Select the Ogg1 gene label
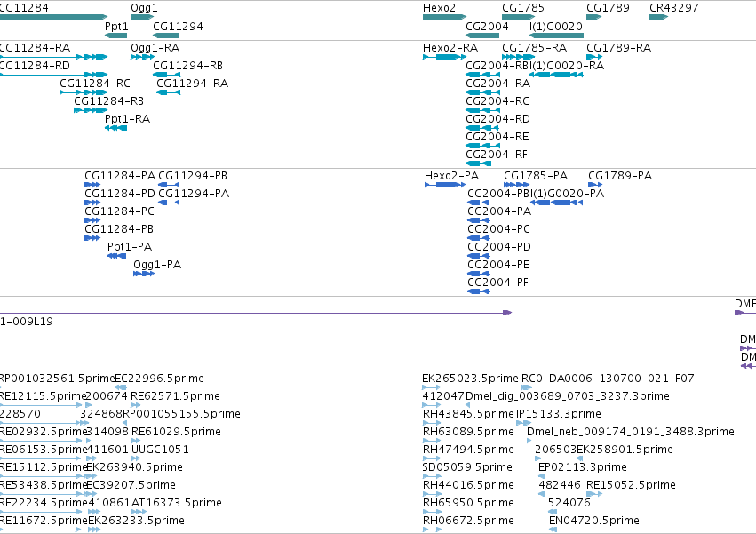This screenshot has width=756, height=534. pyautogui.click(x=144, y=8)
